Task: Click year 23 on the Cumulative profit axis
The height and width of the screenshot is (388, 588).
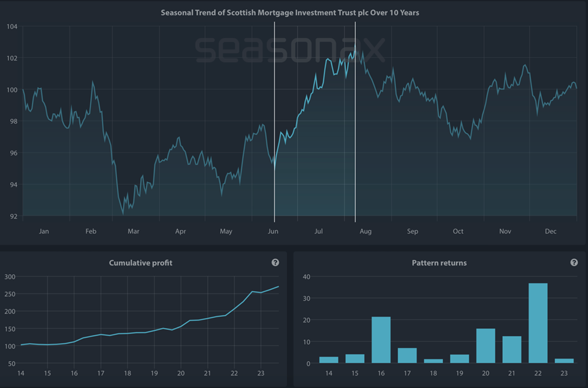Action: (x=261, y=374)
